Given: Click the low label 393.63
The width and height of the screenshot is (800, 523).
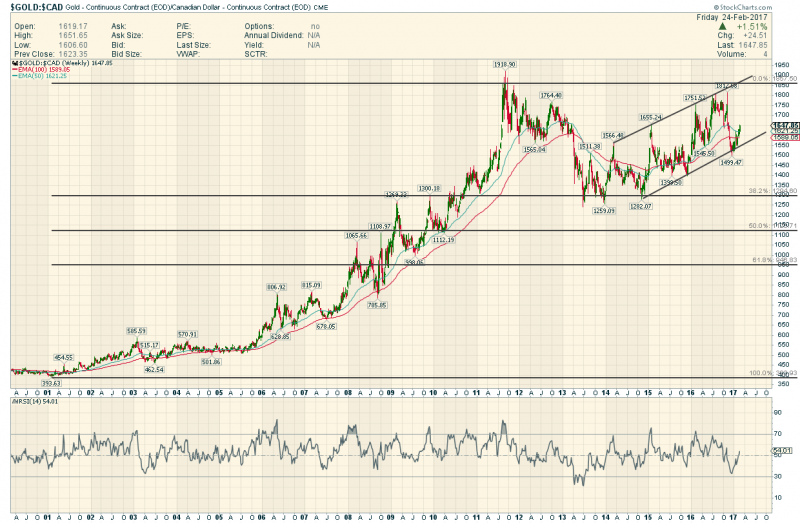Looking at the screenshot, I should 51,383.
